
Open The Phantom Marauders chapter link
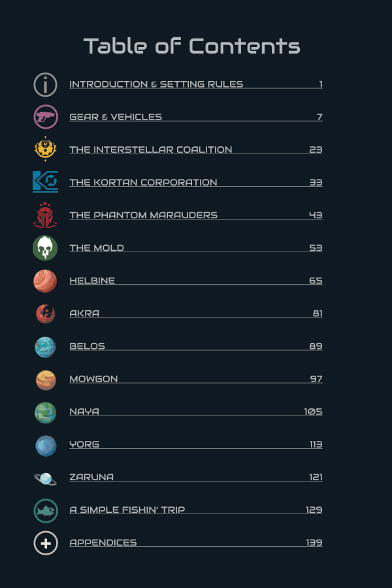click(144, 215)
